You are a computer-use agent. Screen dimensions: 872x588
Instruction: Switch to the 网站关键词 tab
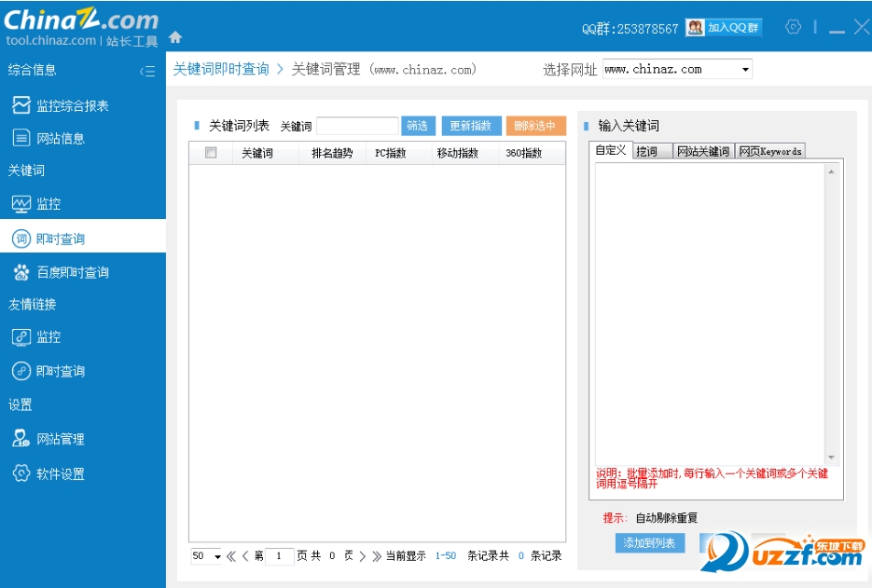click(703, 151)
